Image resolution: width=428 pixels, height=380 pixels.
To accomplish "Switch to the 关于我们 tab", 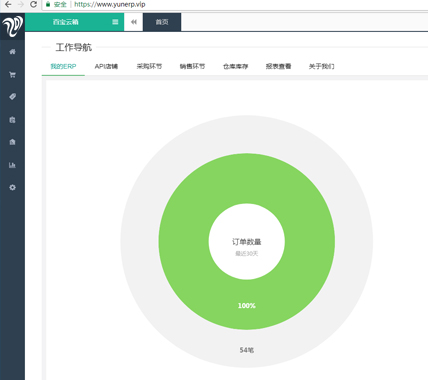I will point(321,66).
